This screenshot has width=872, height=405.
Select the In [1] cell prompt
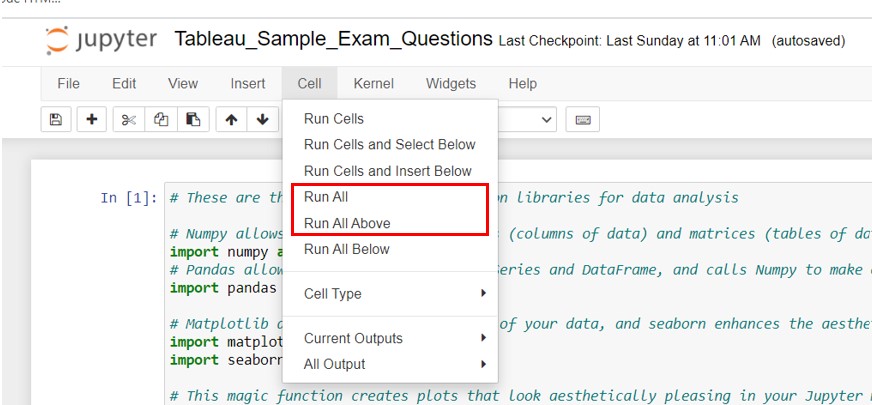128,198
